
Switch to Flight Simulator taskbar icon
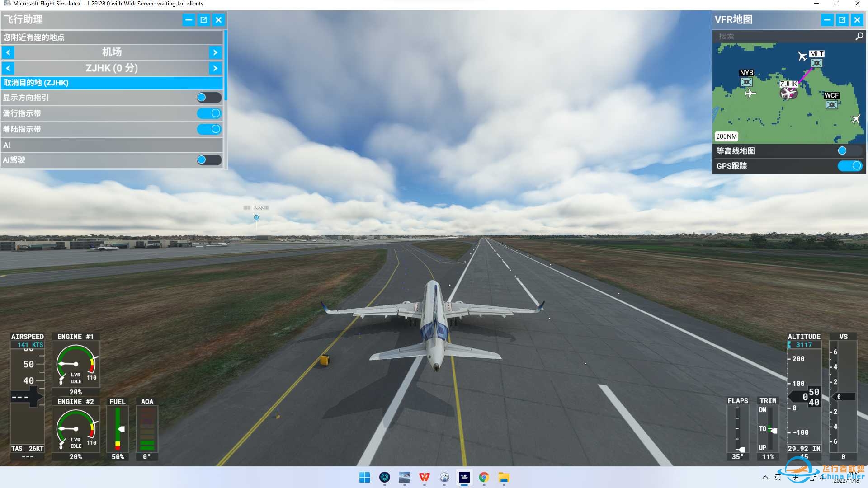click(464, 477)
